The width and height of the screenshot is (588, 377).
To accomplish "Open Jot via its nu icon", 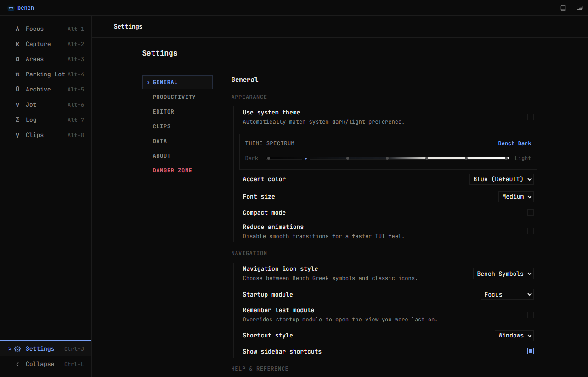I will coord(17,104).
